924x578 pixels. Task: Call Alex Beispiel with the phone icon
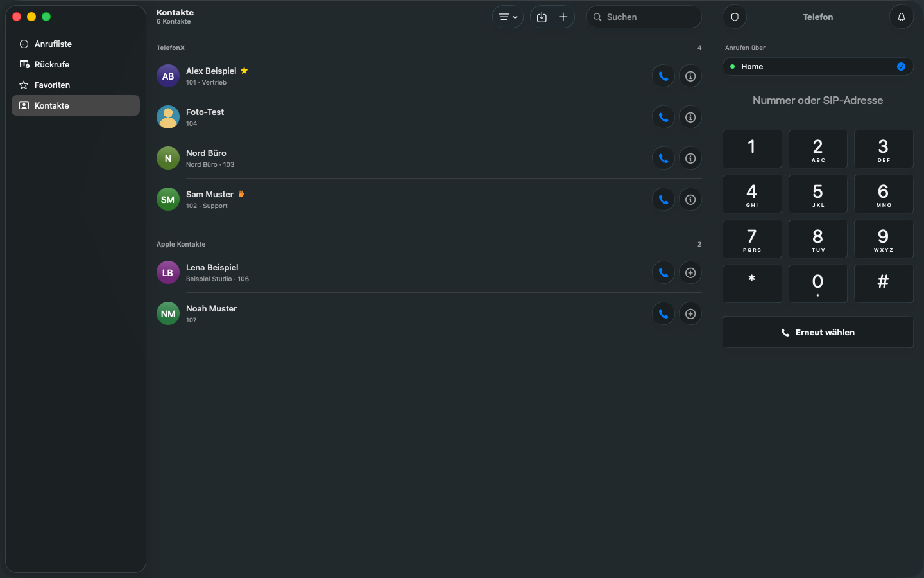click(663, 76)
